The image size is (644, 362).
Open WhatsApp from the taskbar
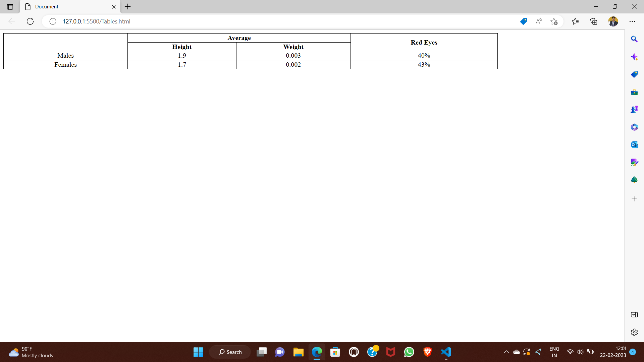[409, 352]
